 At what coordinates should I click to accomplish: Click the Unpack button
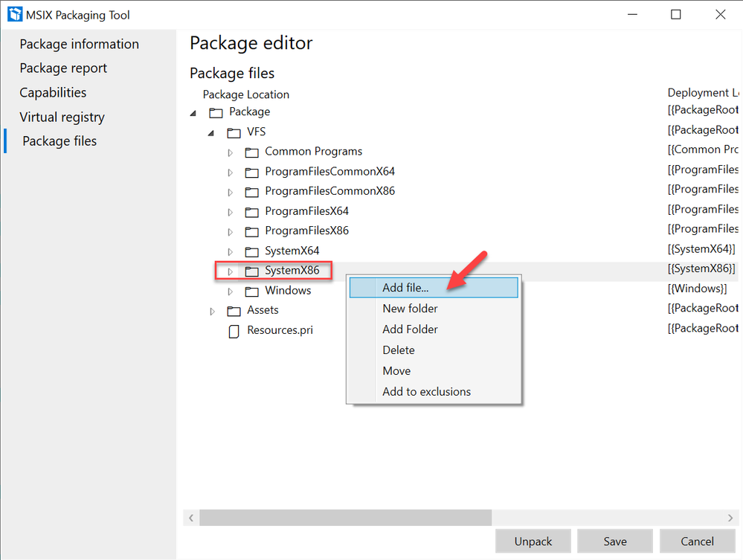(533, 541)
